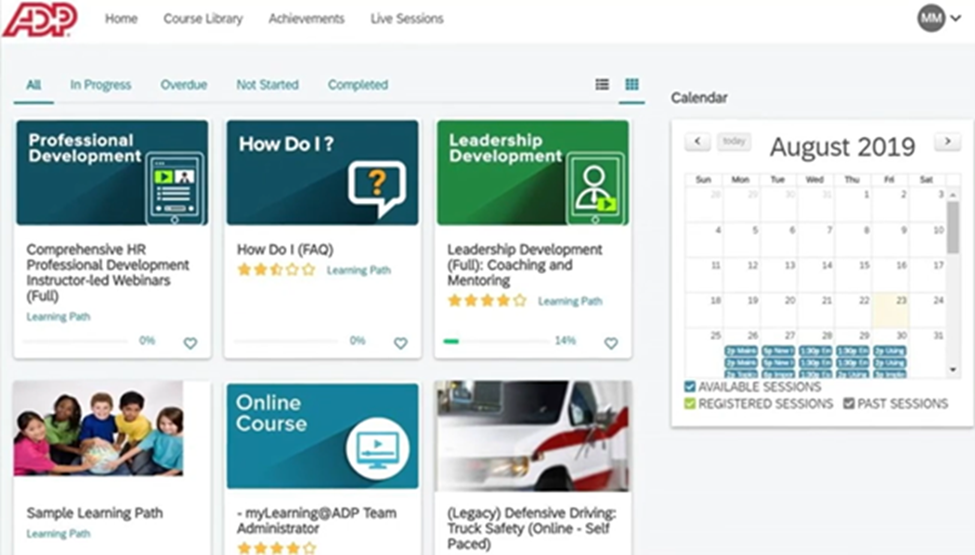Viewport: 975px width, 555px height.
Task: Toggle Past Sessions checkbox
Action: 849,404
